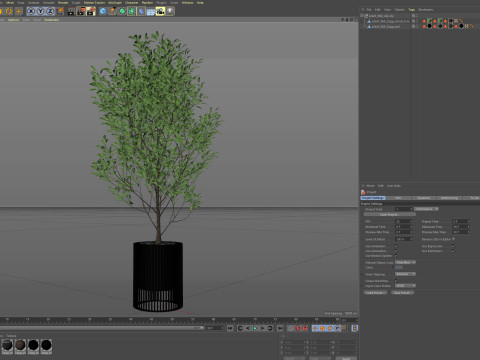Click the Scale Project button
This screenshot has width=480, height=360.
point(390,215)
